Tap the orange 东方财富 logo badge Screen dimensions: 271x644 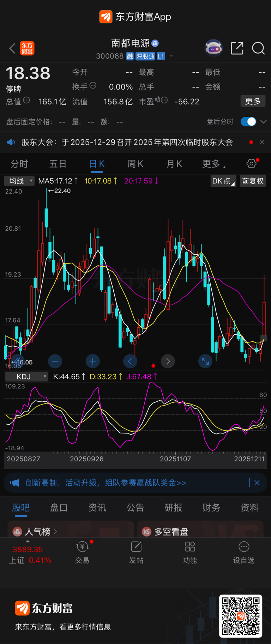click(27, 48)
